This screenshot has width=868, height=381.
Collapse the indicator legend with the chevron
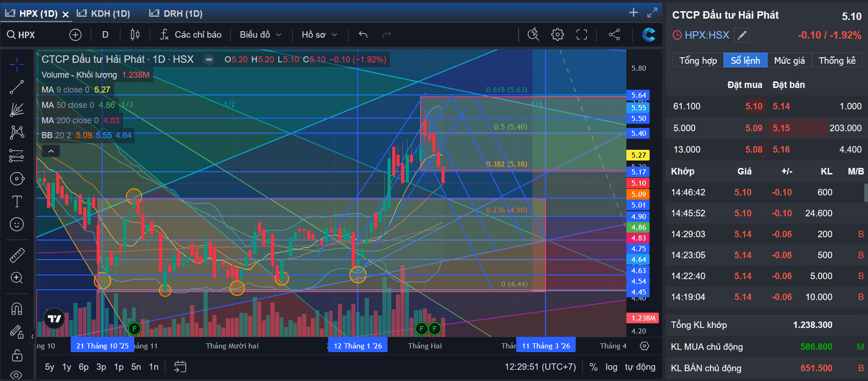coord(51,151)
